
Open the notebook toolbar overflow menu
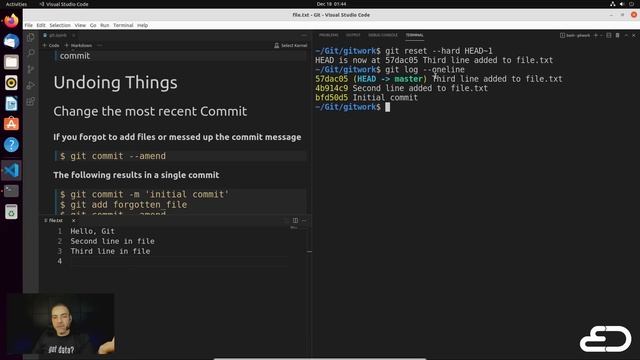pyautogui.click(x=100, y=45)
